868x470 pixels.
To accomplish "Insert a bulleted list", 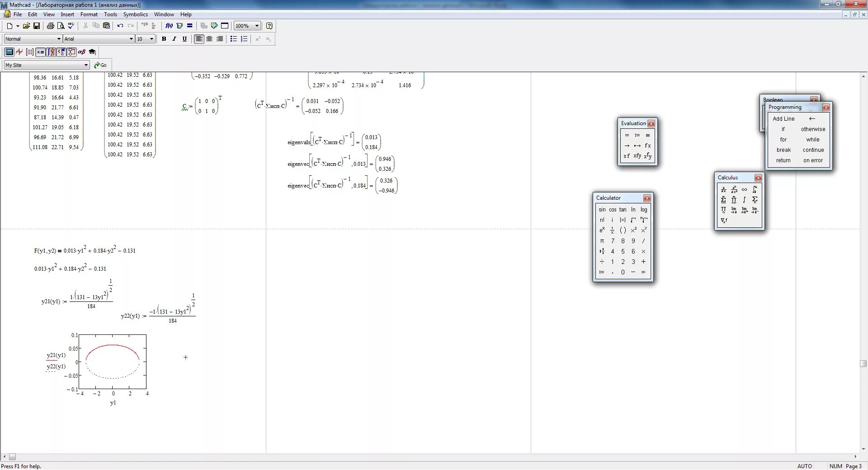I will (234, 39).
